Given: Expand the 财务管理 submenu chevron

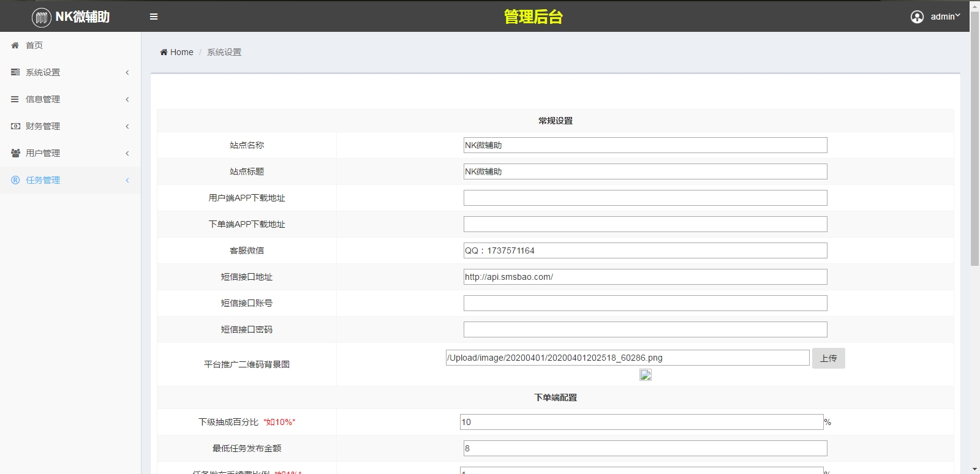Looking at the screenshot, I should point(127,126).
